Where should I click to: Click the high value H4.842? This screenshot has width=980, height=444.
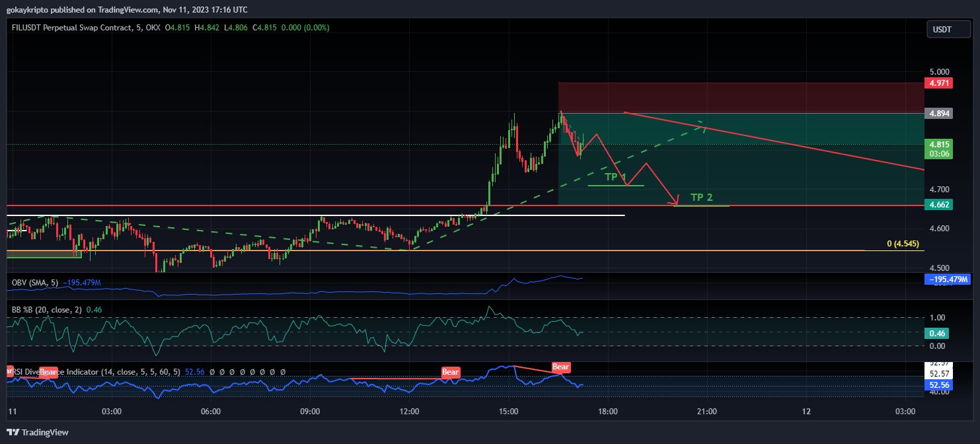(207, 28)
